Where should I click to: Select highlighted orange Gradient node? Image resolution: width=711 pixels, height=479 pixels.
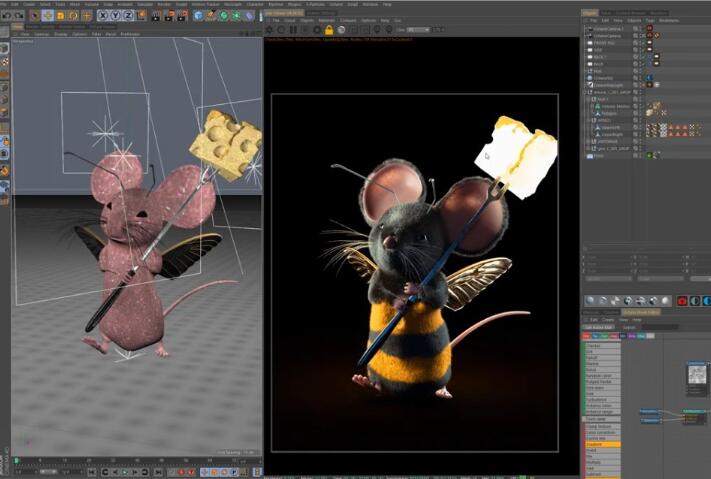(602, 445)
